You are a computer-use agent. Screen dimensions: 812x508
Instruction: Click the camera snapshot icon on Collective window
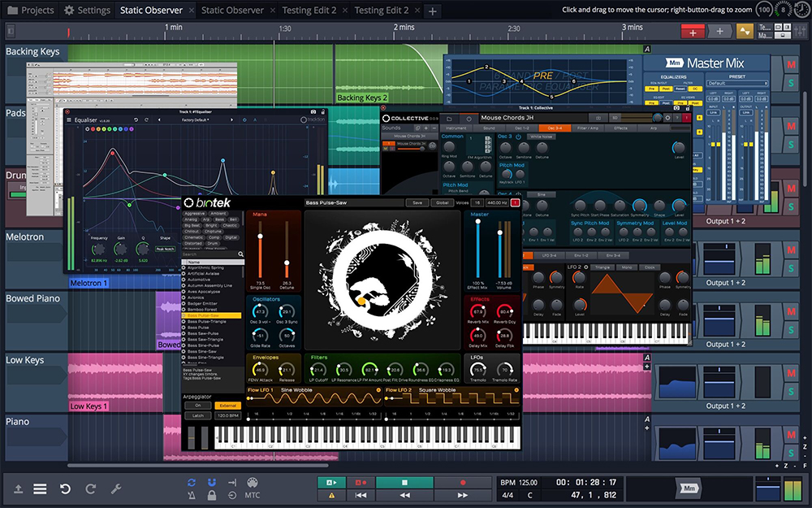(x=676, y=108)
